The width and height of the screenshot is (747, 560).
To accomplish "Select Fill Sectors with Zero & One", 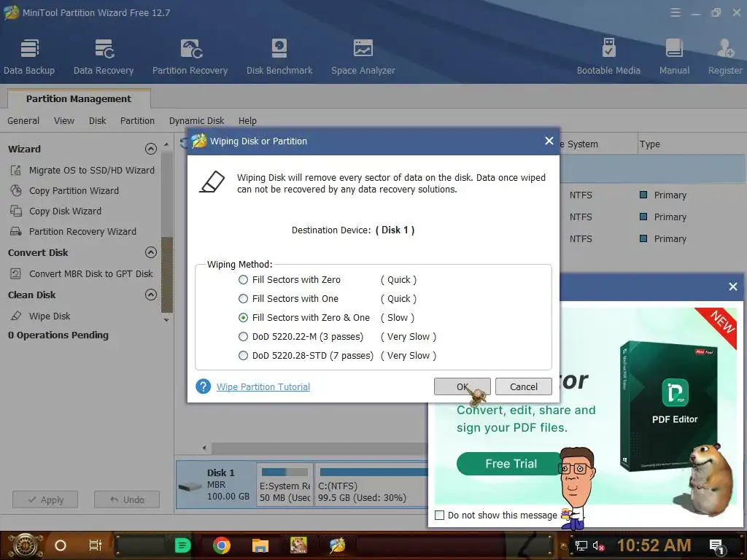I will 243,318.
